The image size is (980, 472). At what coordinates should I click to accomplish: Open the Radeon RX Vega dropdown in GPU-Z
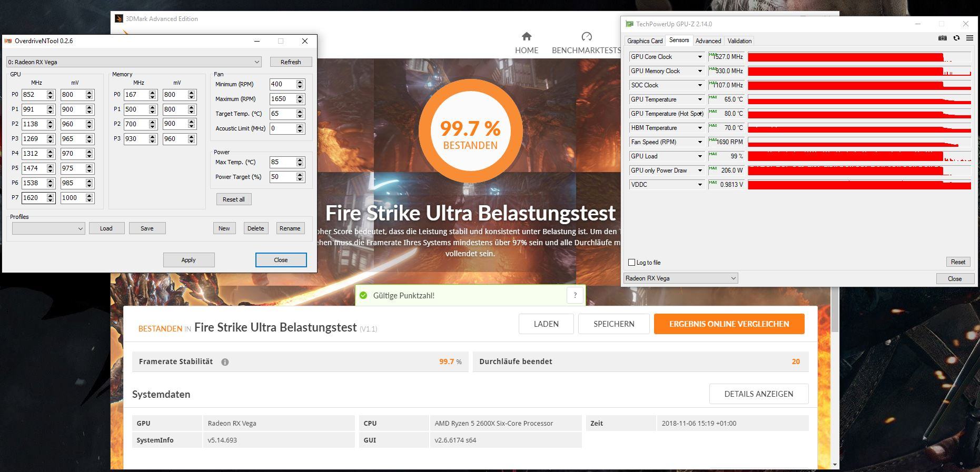tap(681, 278)
